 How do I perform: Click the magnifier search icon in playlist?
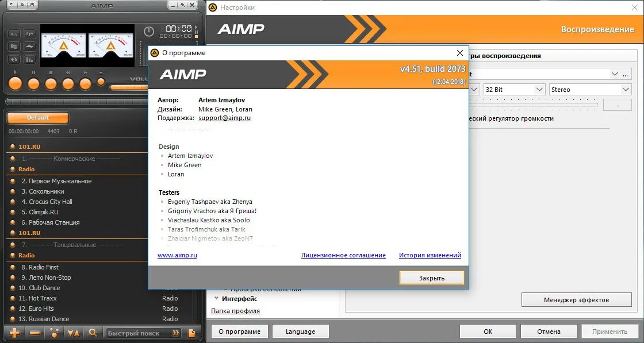pos(93,333)
